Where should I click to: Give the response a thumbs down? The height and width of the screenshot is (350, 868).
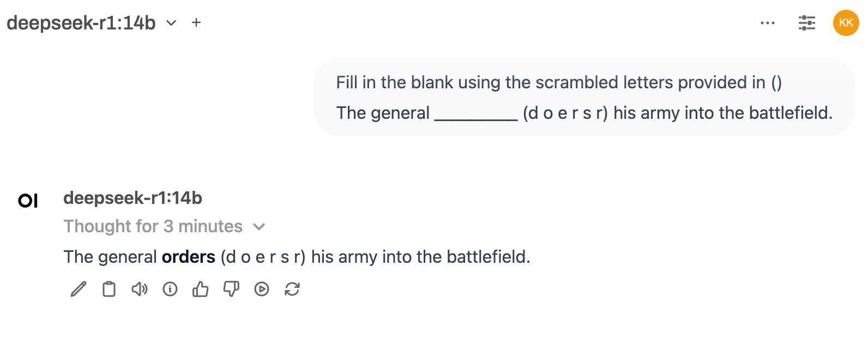tap(231, 289)
